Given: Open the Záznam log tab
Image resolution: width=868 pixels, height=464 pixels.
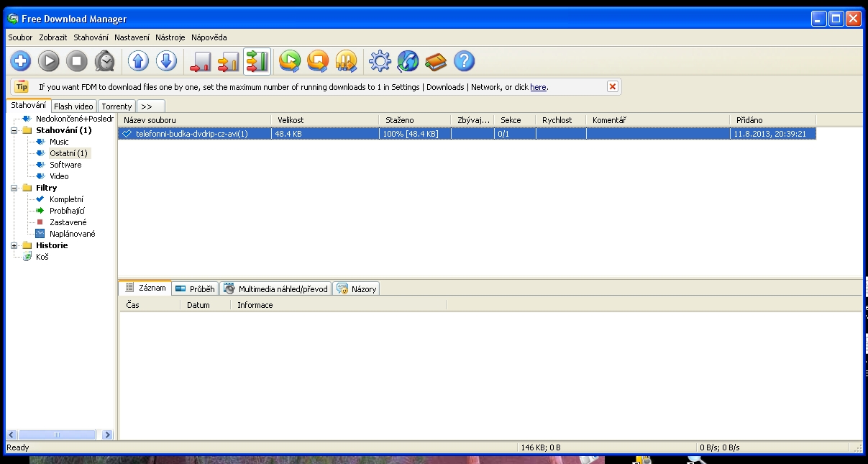Looking at the screenshot, I should tap(145, 288).
